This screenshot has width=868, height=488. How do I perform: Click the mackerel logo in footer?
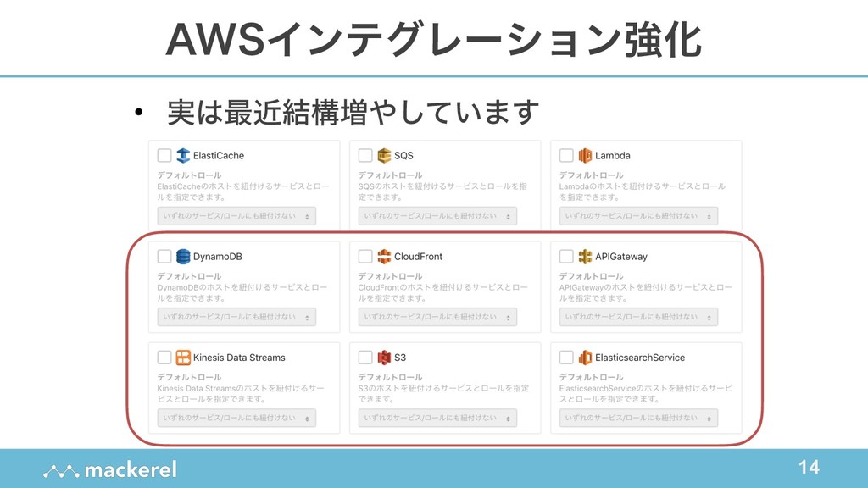click(110, 470)
